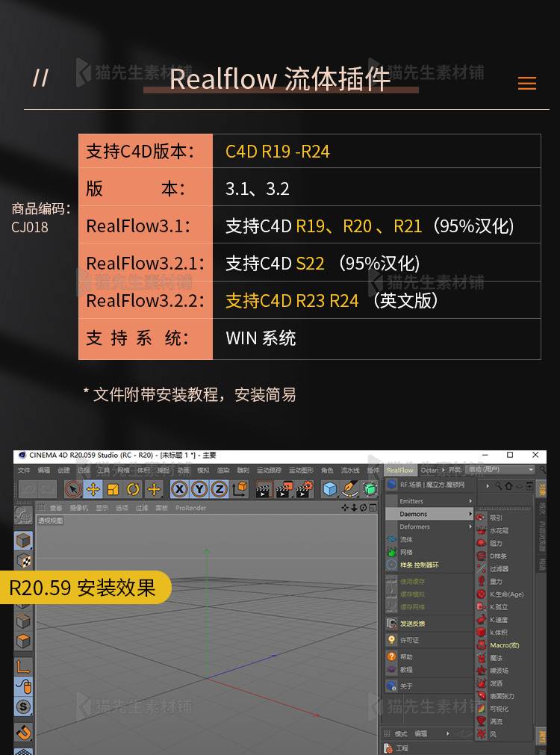The width and height of the screenshot is (560, 755).
Task: Activate the Scale tool in toolbar
Action: click(x=113, y=490)
